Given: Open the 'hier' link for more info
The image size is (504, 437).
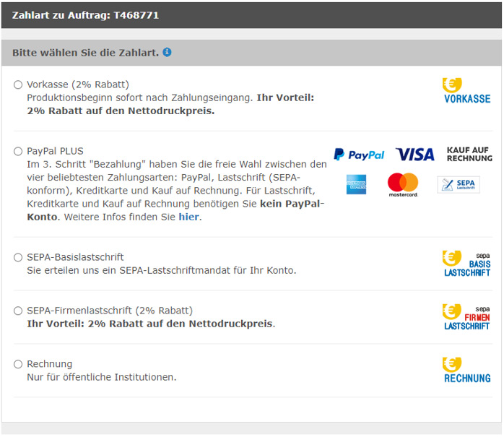Looking at the screenshot, I should point(188,217).
